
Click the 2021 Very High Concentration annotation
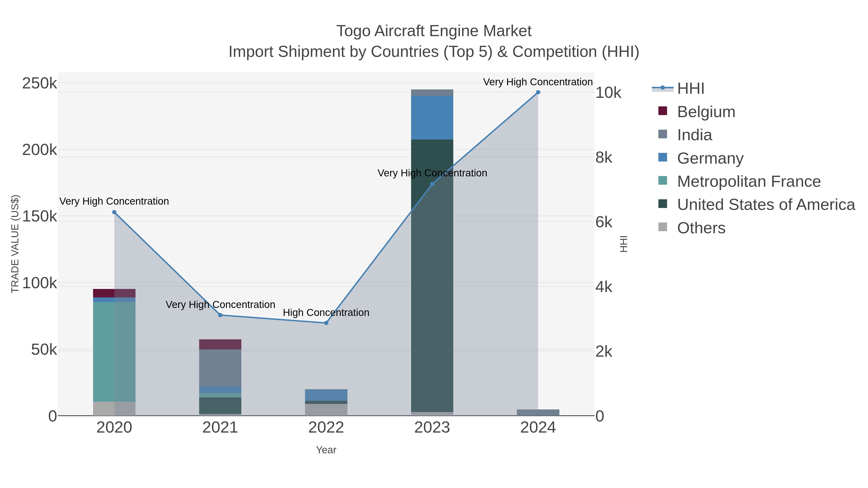pos(220,304)
